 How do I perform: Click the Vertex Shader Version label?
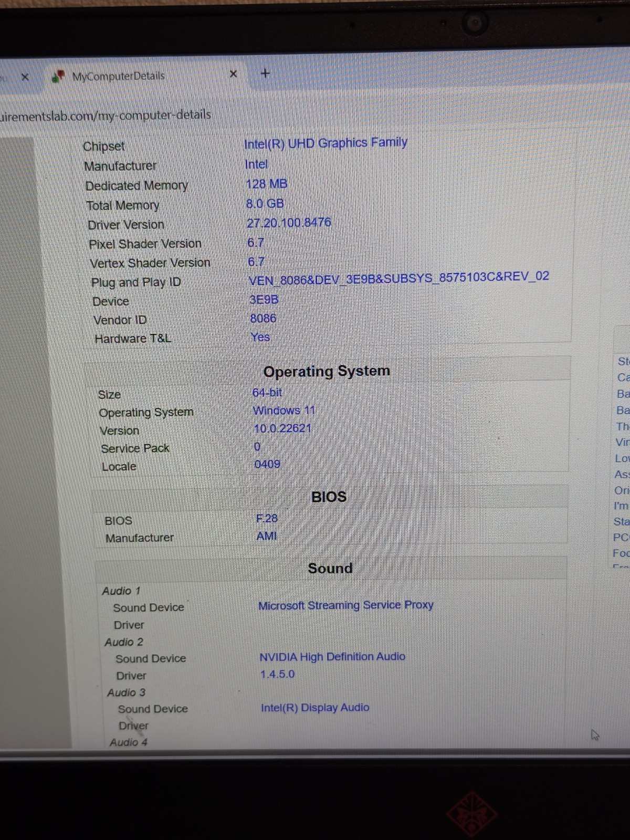click(150, 263)
